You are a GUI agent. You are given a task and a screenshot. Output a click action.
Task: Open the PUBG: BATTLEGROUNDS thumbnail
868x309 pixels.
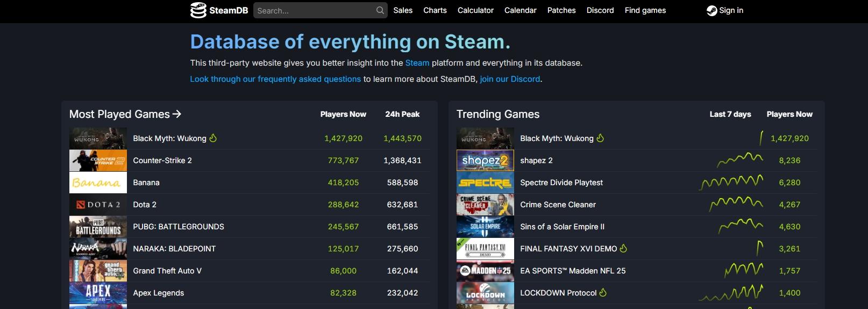pyautogui.click(x=98, y=227)
